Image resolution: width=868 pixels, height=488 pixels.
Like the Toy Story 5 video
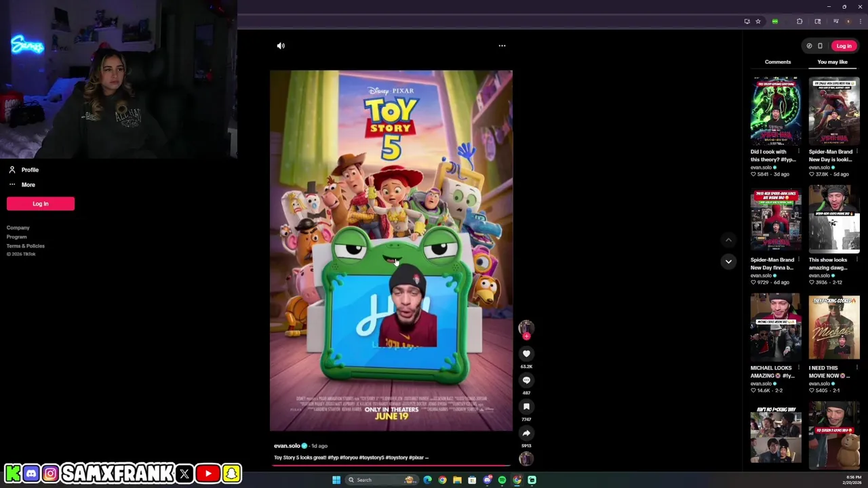[x=526, y=354]
